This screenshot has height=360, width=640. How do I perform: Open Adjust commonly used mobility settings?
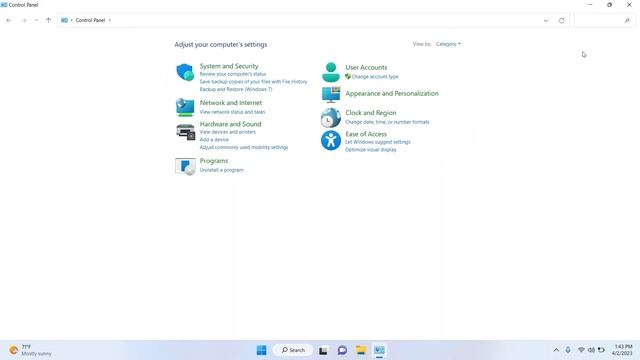(244, 147)
